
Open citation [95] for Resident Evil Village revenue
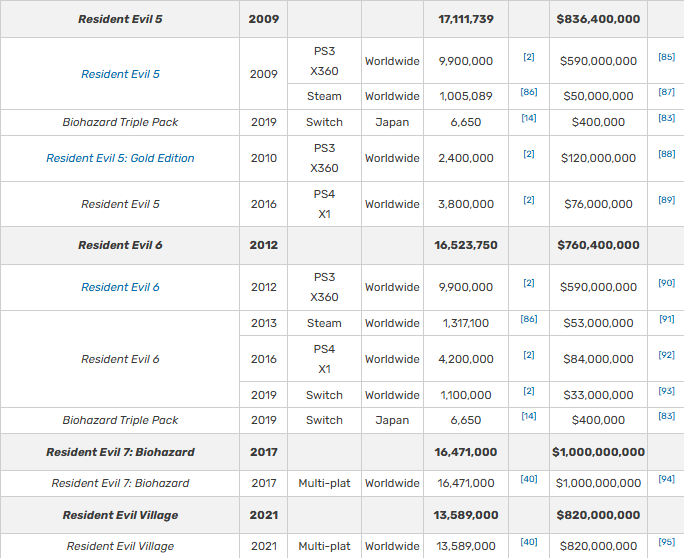(x=666, y=542)
